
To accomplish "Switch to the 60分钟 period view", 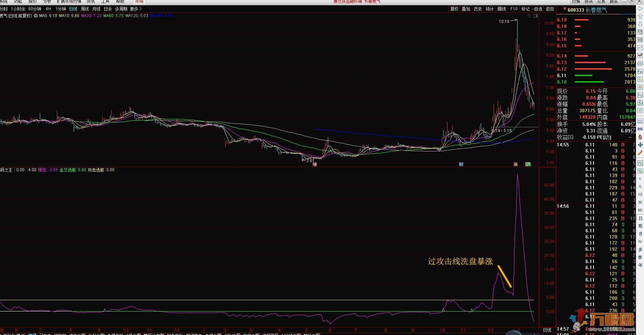I will click(35, 9).
